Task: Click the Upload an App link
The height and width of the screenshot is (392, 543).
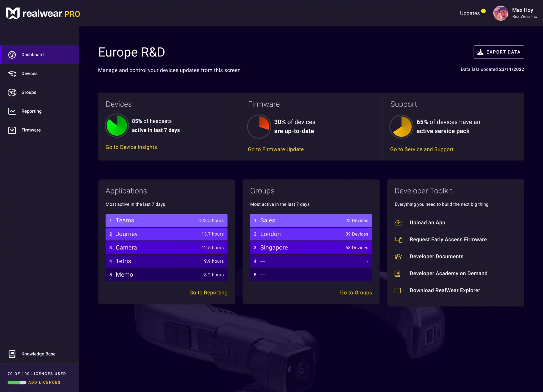Action: 427,223
